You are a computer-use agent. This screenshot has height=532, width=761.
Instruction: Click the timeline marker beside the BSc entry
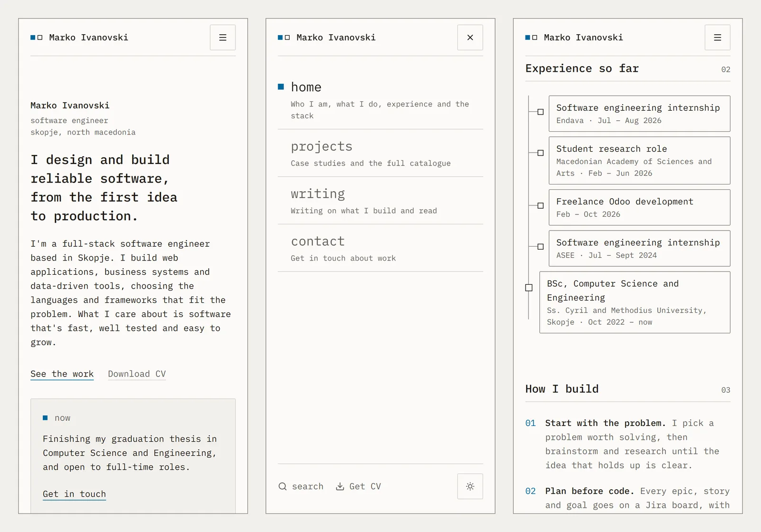(529, 288)
